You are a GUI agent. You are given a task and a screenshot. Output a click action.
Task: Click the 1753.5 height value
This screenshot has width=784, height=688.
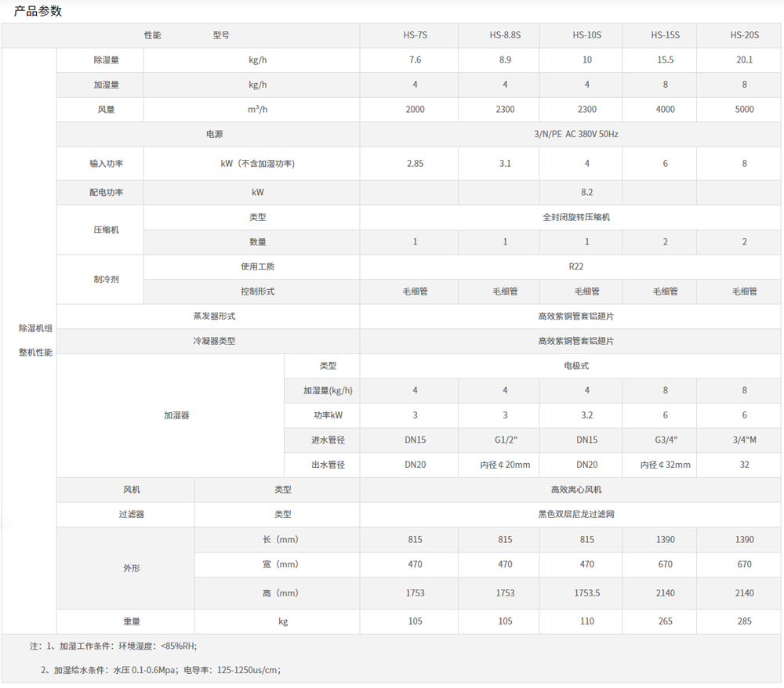coord(586,593)
